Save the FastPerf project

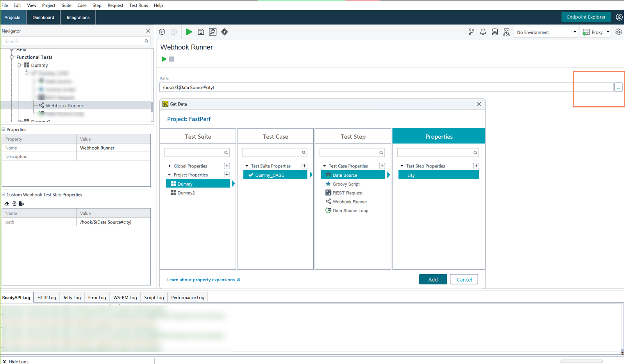[x=201, y=32]
